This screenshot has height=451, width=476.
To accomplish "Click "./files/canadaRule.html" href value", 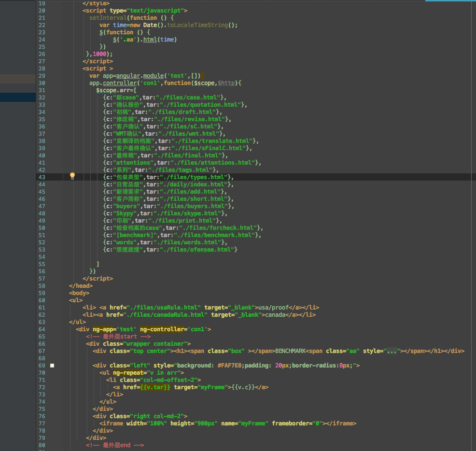I will [166, 315].
